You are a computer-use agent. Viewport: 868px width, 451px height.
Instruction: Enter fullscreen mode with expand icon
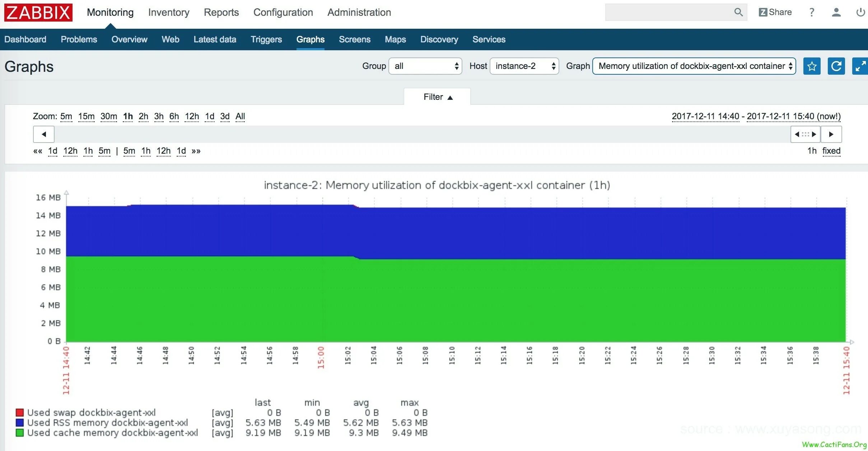[860, 66]
